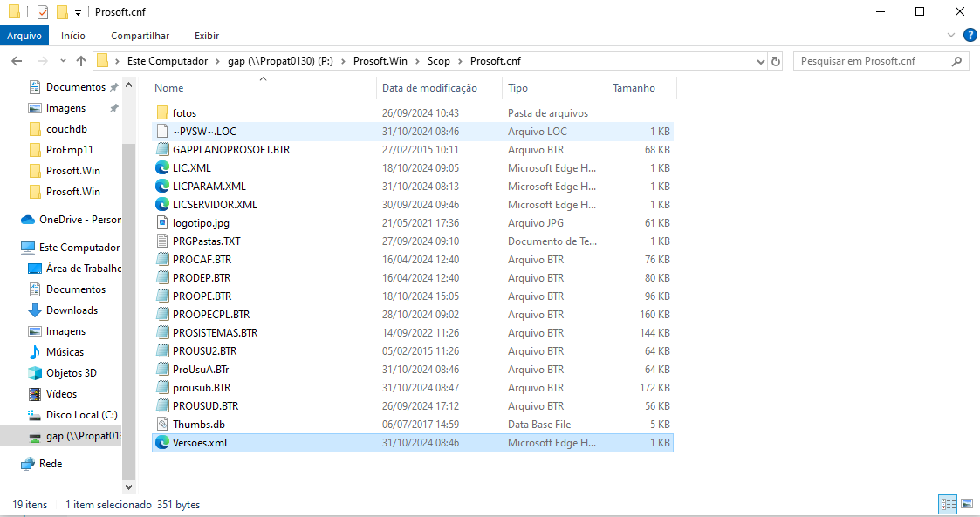
Task: Select the LICPARAM.XML Edge icon
Action: (162, 186)
